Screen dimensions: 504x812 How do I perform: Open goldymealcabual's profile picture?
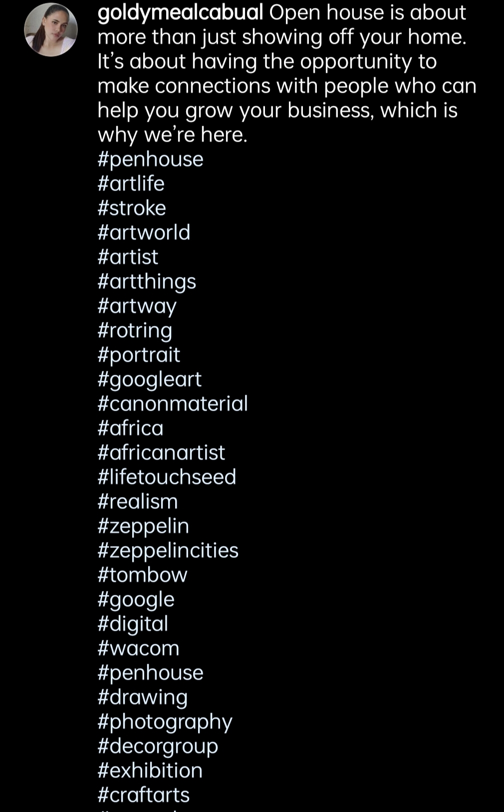coord(51,29)
